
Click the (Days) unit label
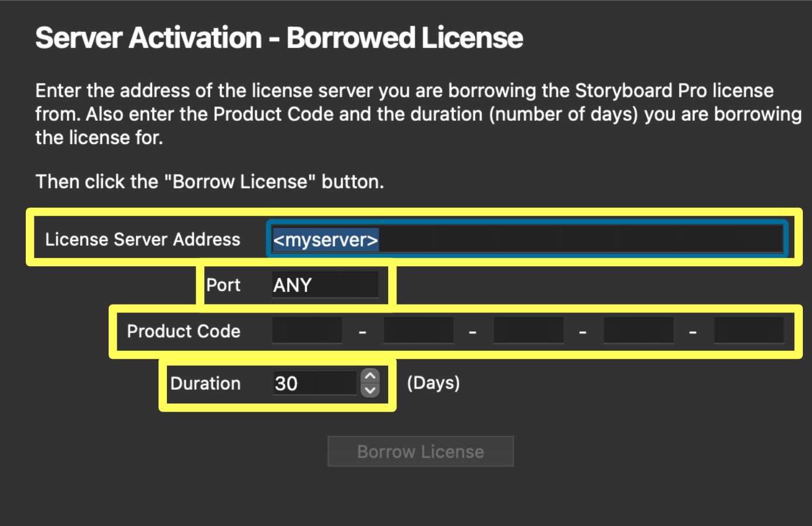click(x=433, y=383)
